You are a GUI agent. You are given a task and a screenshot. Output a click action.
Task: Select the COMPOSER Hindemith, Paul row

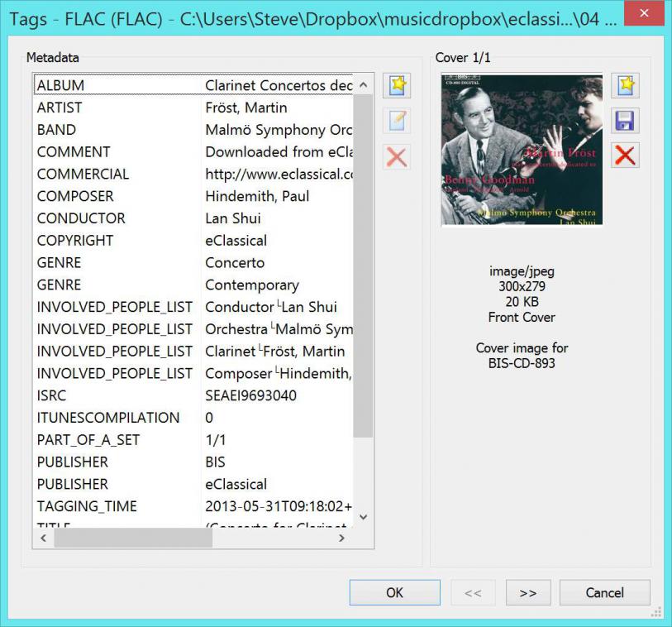click(x=194, y=196)
